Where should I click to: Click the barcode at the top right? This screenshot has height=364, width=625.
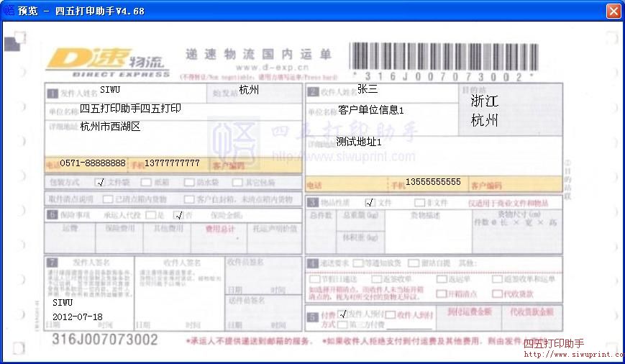tap(444, 56)
